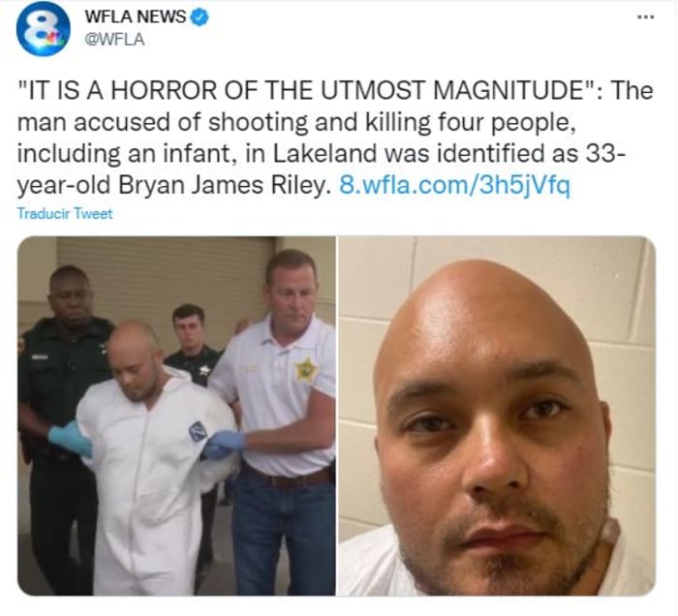Click Traducir Tweet to translate
The width and height of the screenshot is (678, 616).
click(x=65, y=213)
